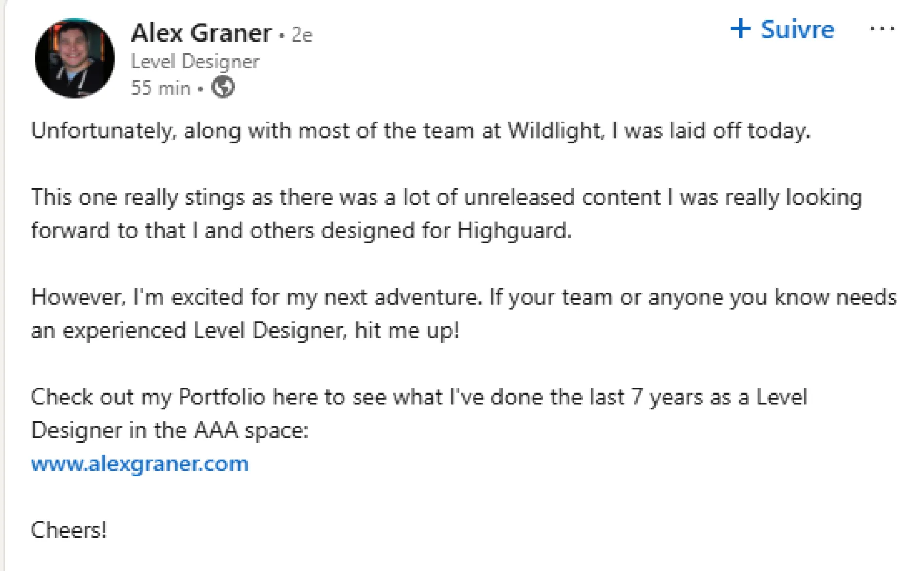Screen dimensions: 924x571
Task: Click the 'Cheers!' closing text
Action: pyautogui.click(x=69, y=530)
